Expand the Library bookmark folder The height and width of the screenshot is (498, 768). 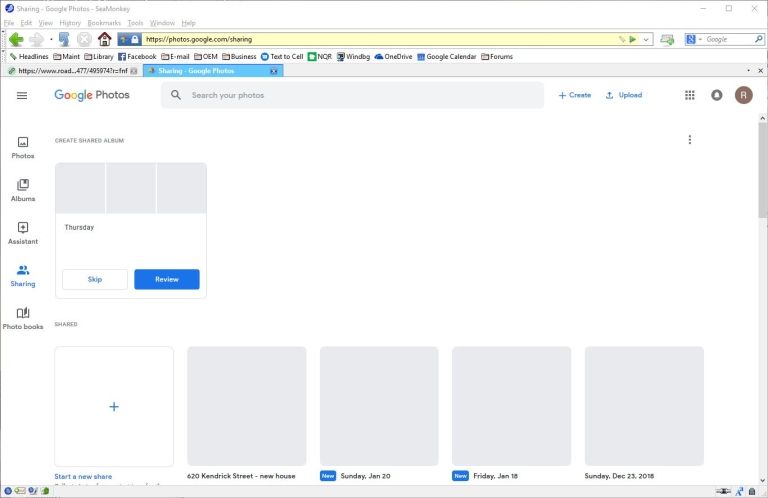(x=99, y=57)
